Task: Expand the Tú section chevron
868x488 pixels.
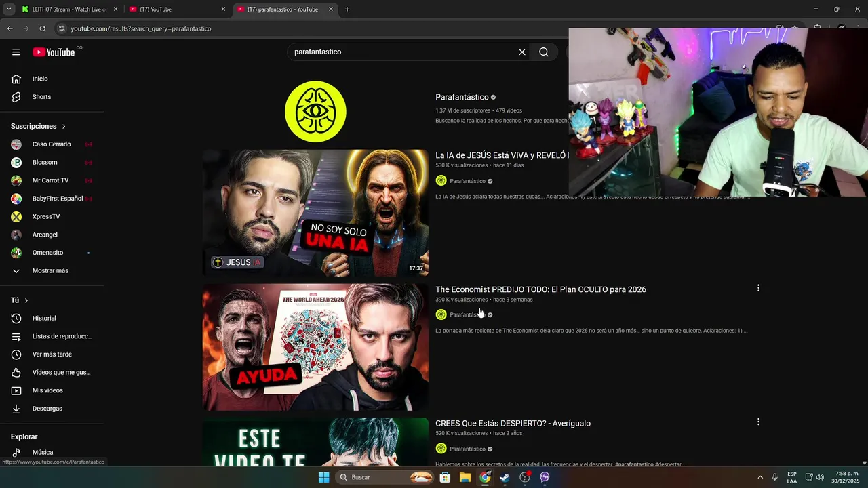Action: point(26,300)
